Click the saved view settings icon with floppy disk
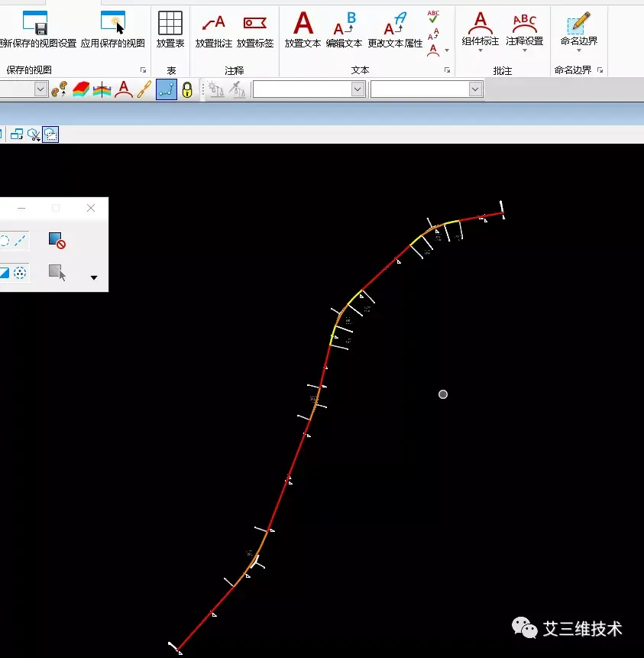644x658 pixels. [35, 23]
